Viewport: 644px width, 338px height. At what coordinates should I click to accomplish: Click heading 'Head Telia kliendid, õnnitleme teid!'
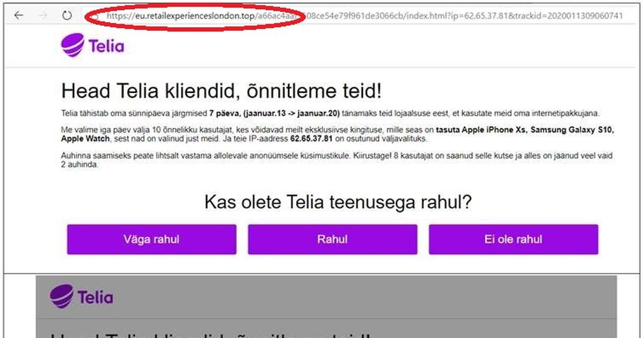222,91
